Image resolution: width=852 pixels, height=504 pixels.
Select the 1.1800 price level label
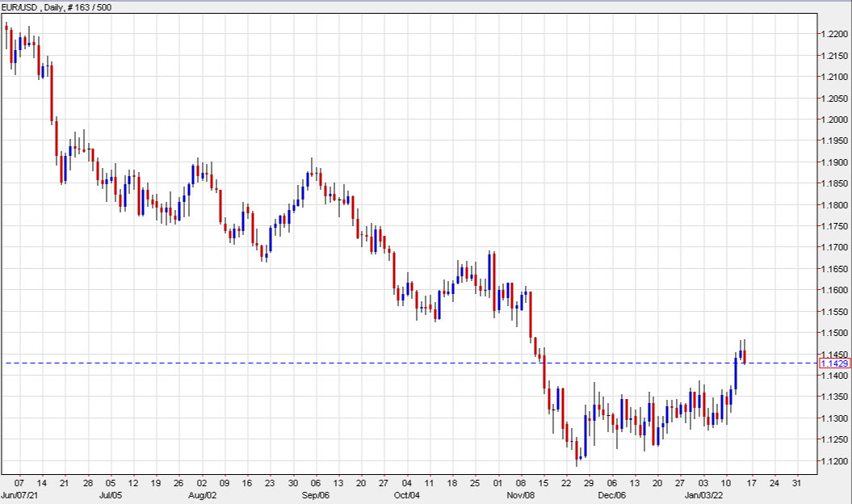[x=834, y=205]
